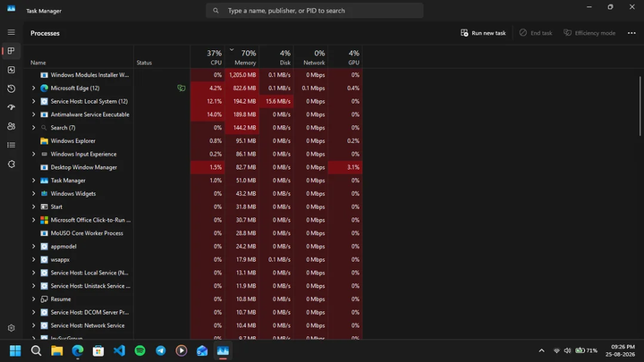Click the search box for name or PID
The height and width of the screenshot is (362, 644).
pos(315,11)
